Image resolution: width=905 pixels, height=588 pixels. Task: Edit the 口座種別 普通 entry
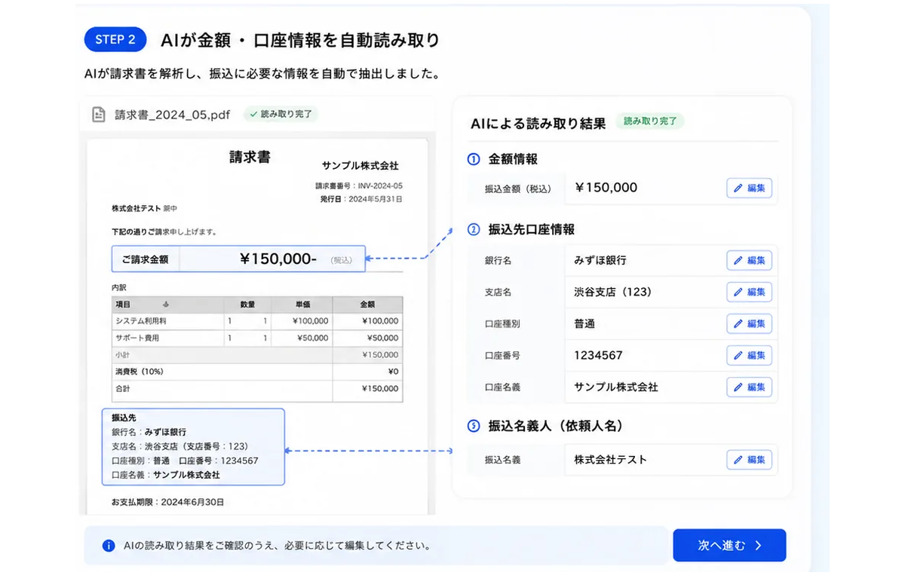point(749,324)
